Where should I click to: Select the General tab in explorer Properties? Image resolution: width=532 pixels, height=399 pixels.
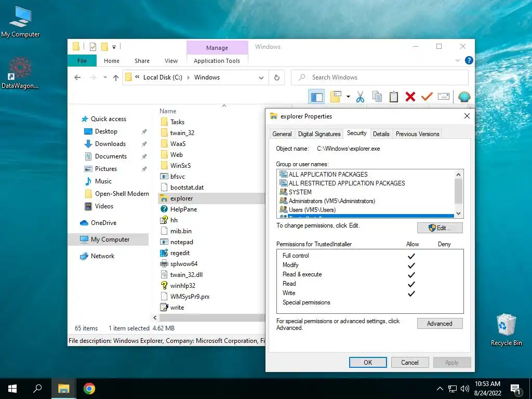(x=282, y=134)
